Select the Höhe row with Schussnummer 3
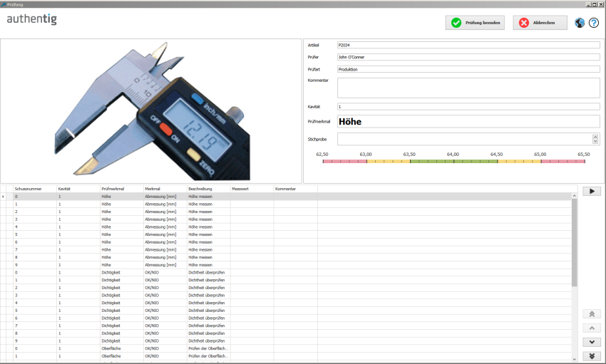606x364 pixels. pyautogui.click(x=286, y=219)
